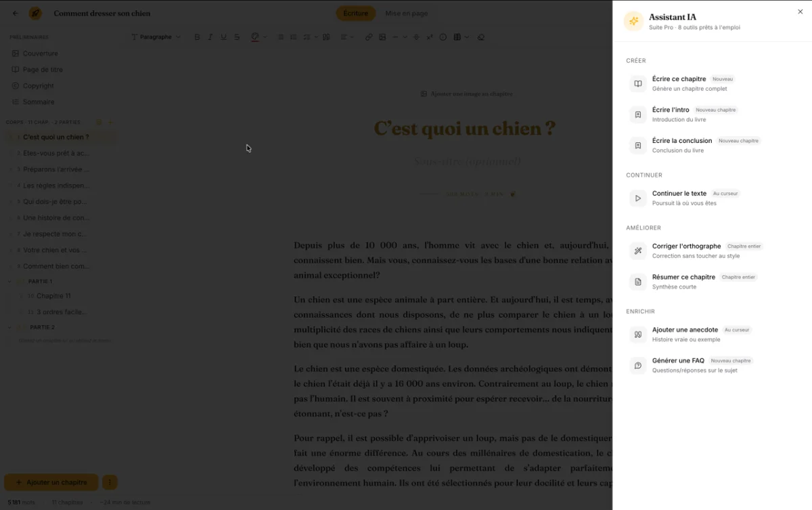Click the magic wand icon for Corriger l'orthographe
The image size is (812, 510).
(x=637, y=251)
